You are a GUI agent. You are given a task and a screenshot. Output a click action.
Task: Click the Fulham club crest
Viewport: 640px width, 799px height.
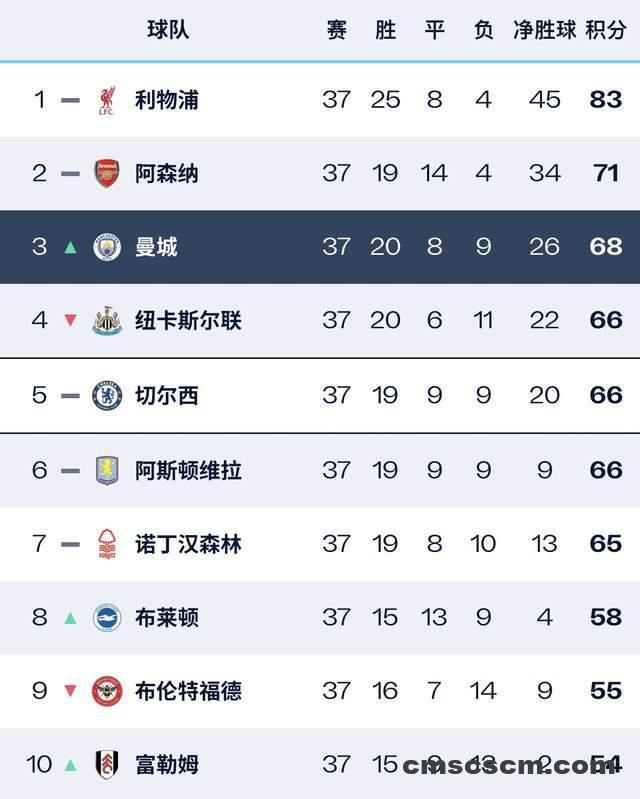107,764
